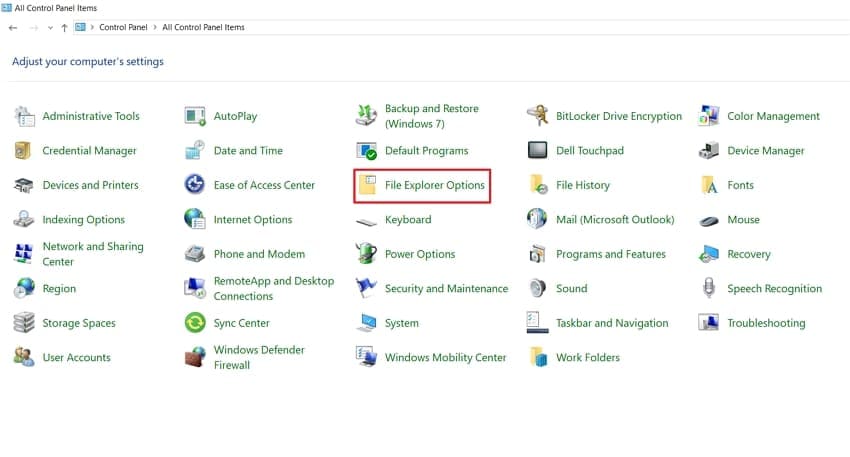
Task: Click the Troubleshooting icon
Action: coord(709,323)
